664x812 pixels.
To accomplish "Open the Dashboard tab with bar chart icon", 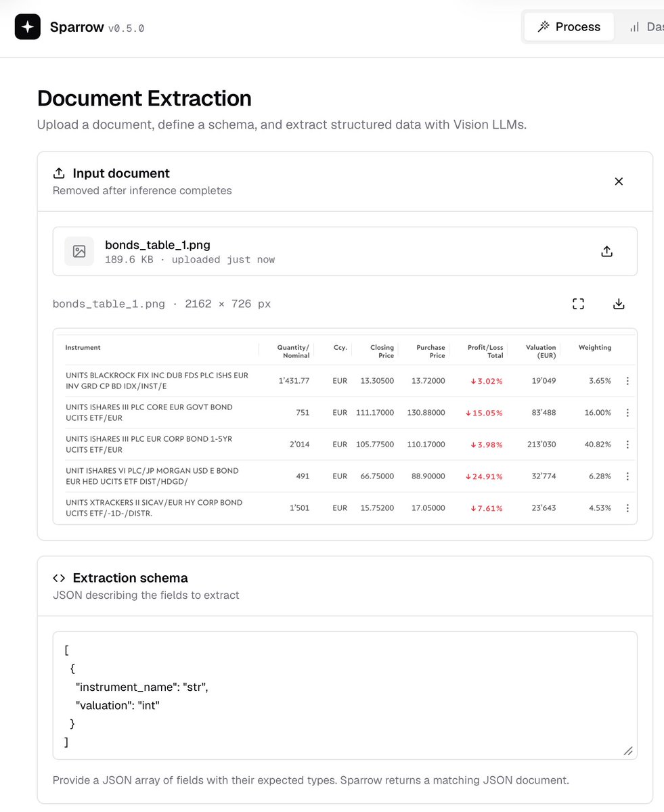I will (646, 27).
